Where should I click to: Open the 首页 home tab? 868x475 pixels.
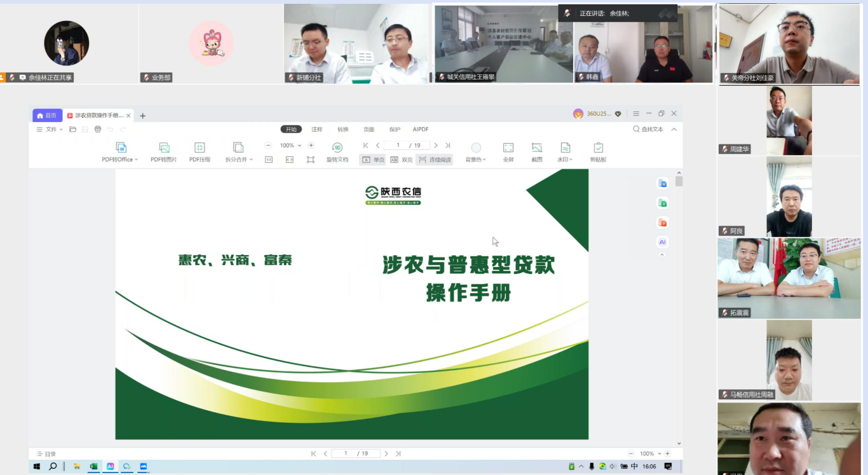(x=47, y=116)
